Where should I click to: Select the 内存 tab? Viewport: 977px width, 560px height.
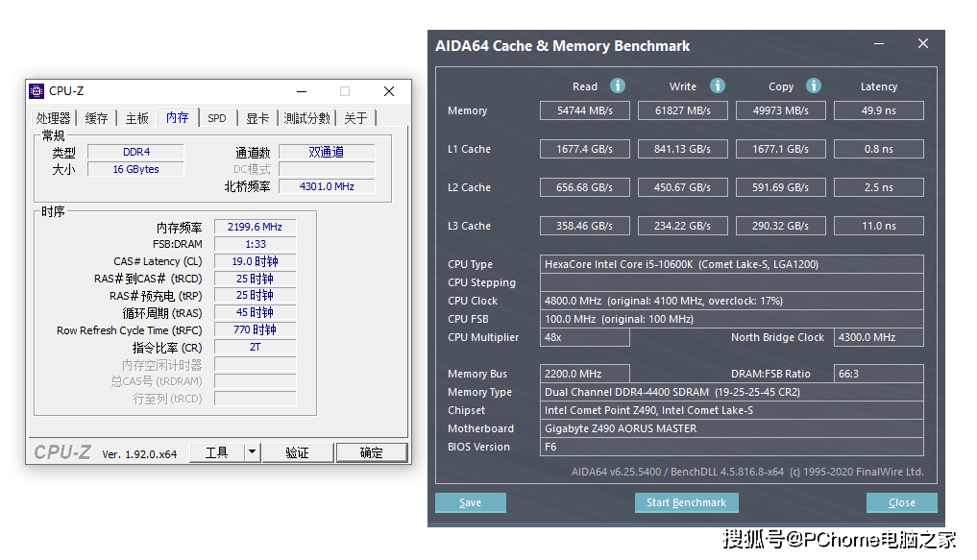[178, 117]
